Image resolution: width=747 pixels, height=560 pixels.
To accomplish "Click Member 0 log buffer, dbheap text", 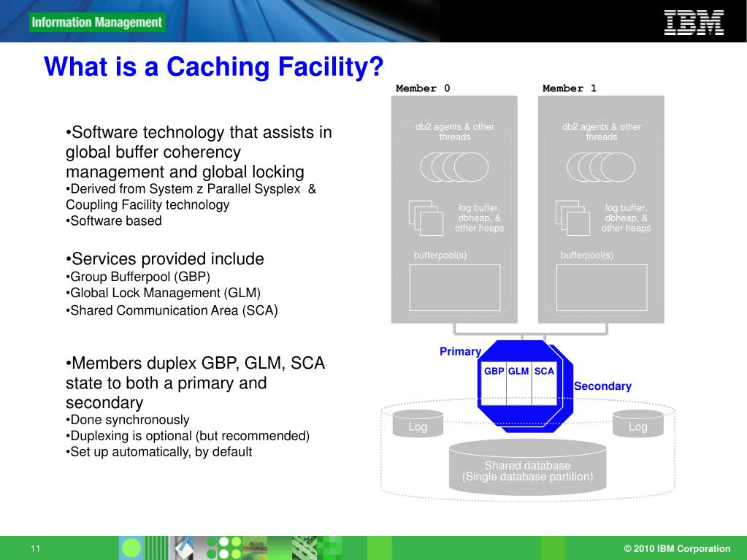I will tap(479, 218).
